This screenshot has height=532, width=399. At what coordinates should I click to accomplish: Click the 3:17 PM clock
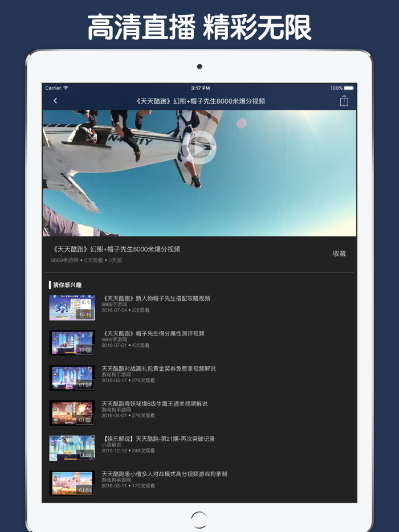tap(200, 88)
